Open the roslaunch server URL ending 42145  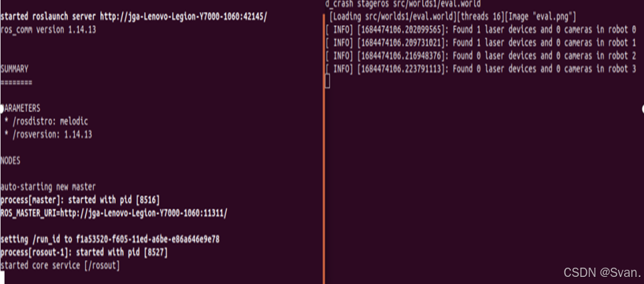click(x=189, y=16)
